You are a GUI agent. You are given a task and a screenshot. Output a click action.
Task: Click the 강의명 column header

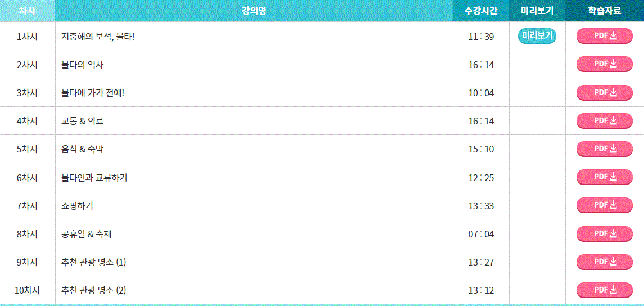pos(254,11)
